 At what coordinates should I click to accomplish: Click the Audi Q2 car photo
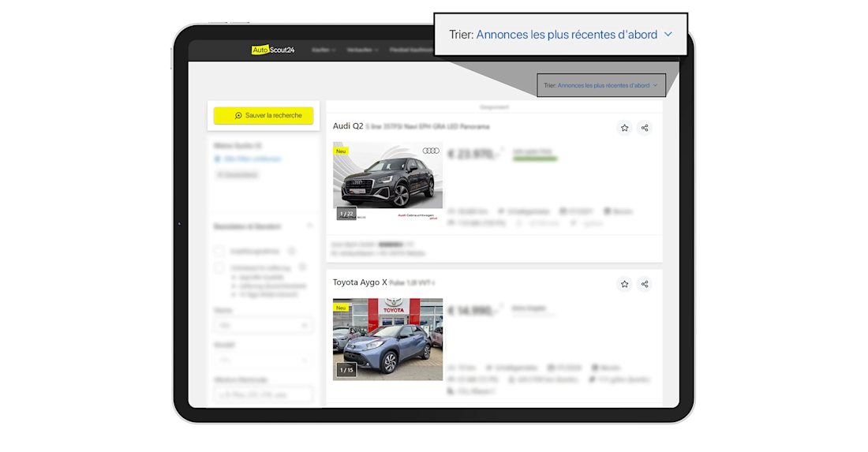coord(387,181)
